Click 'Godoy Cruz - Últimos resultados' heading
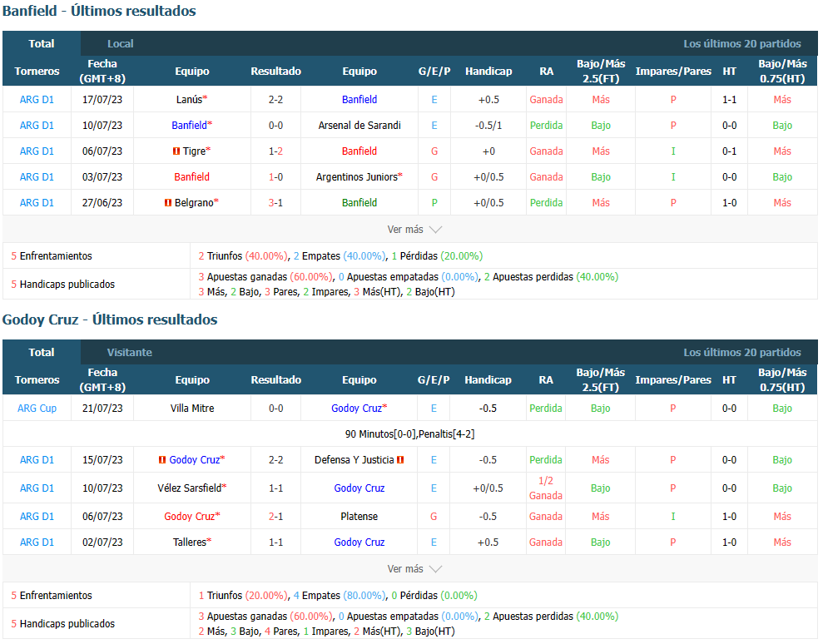823x644 pixels. [110, 320]
